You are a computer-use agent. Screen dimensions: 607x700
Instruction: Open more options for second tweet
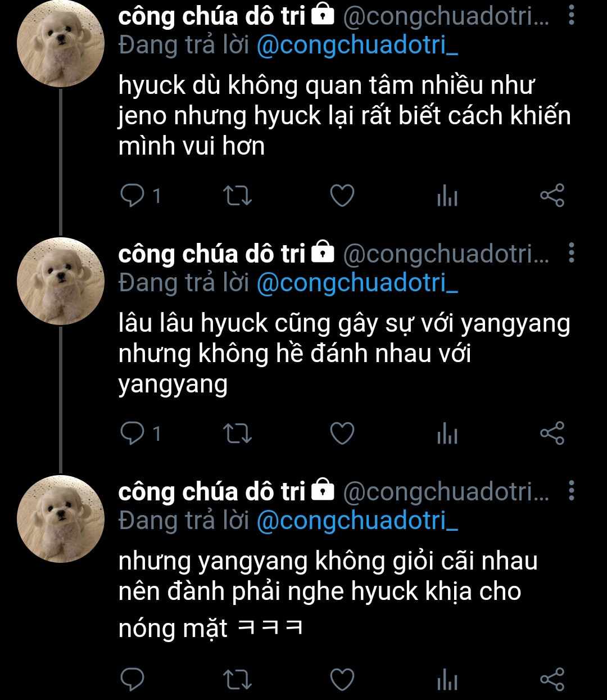(571, 254)
